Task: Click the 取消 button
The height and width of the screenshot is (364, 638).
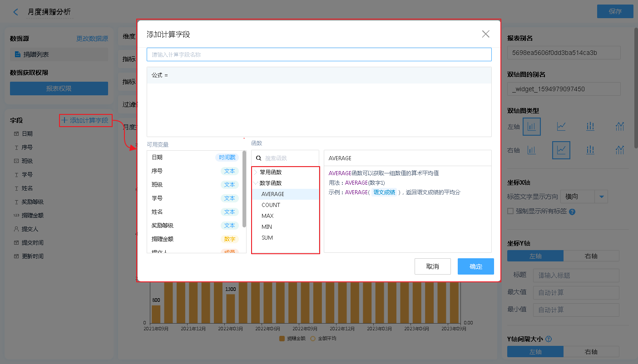Action: [x=432, y=266]
